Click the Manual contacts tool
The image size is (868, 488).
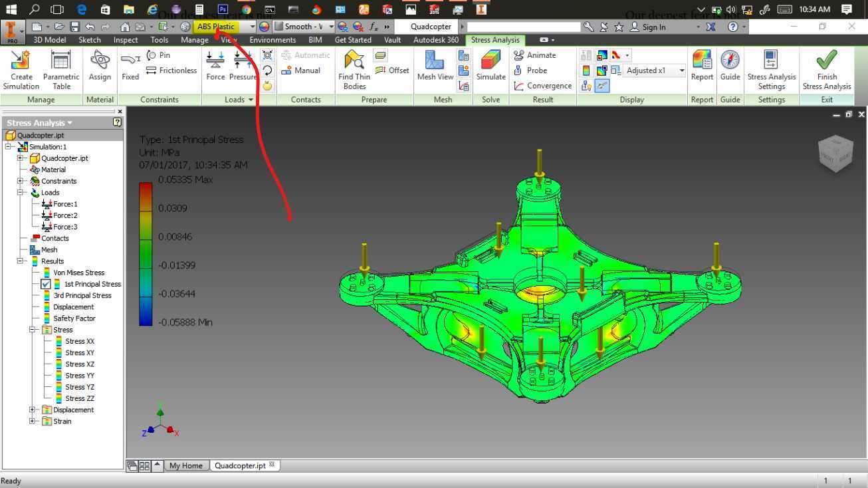pos(301,70)
